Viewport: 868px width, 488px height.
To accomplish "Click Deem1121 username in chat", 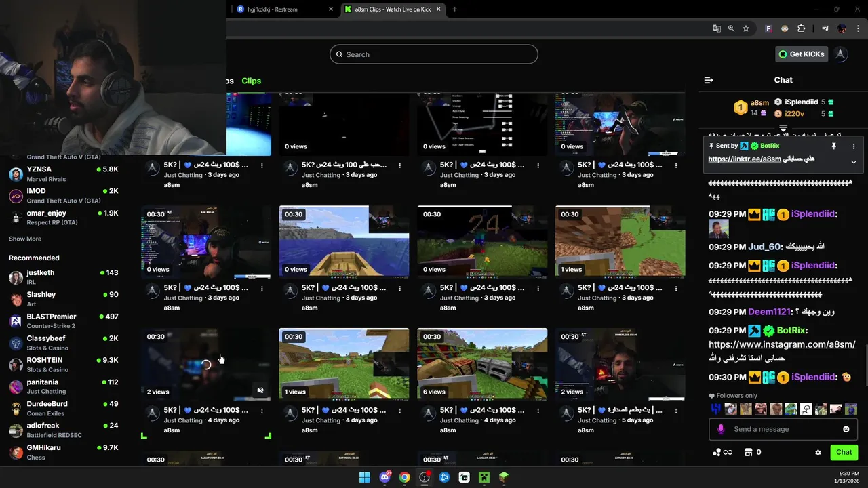I will point(770,312).
